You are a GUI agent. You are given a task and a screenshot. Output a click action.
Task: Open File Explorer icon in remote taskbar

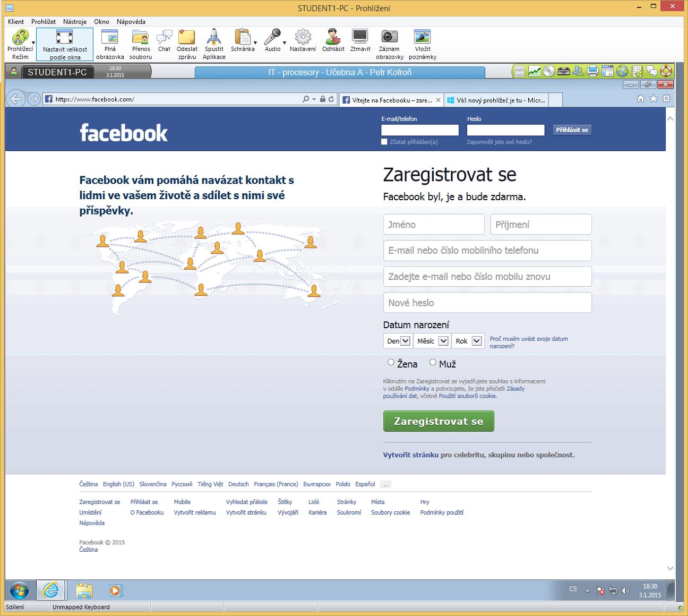(84, 590)
